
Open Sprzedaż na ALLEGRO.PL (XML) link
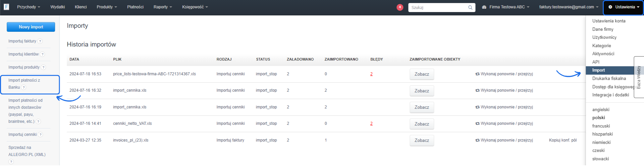(x=27, y=151)
